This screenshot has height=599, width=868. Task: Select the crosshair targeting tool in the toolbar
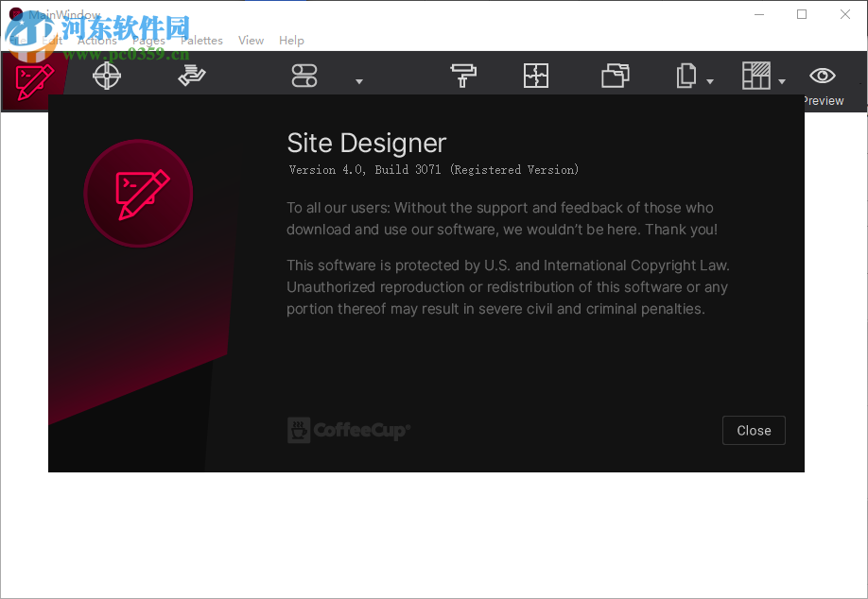click(x=106, y=76)
